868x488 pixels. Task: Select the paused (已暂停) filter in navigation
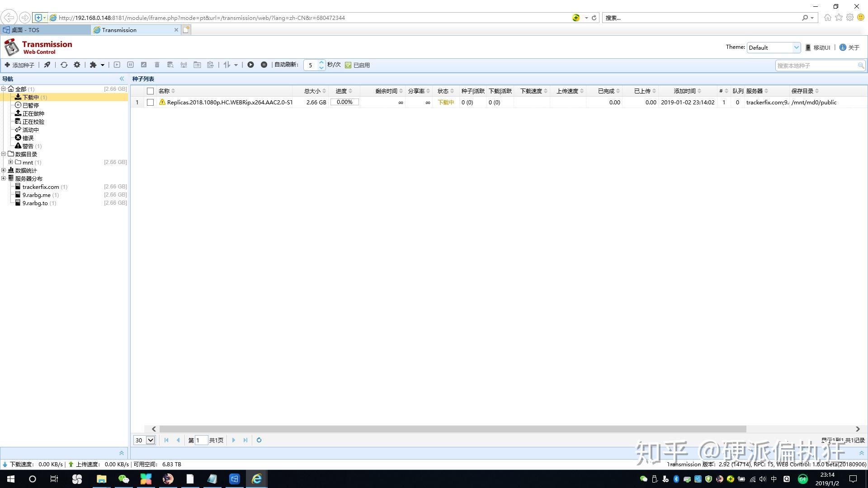tap(30, 105)
